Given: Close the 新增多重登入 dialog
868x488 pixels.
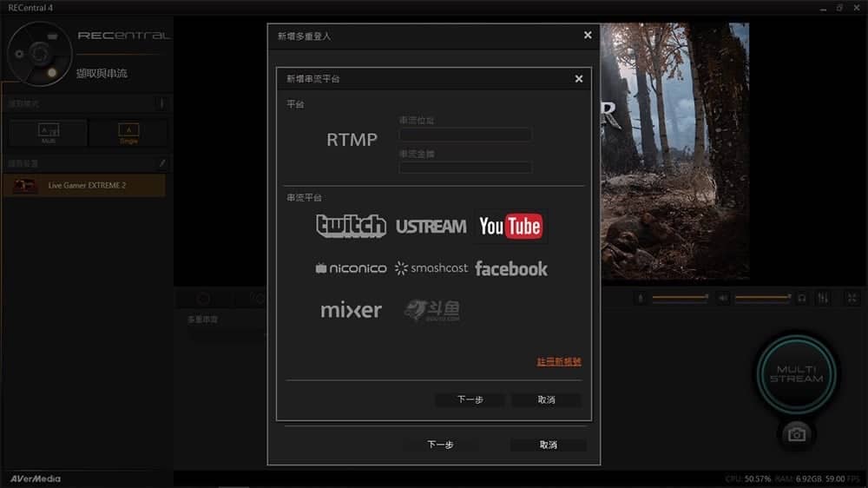Looking at the screenshot, I should click(588, 35).
